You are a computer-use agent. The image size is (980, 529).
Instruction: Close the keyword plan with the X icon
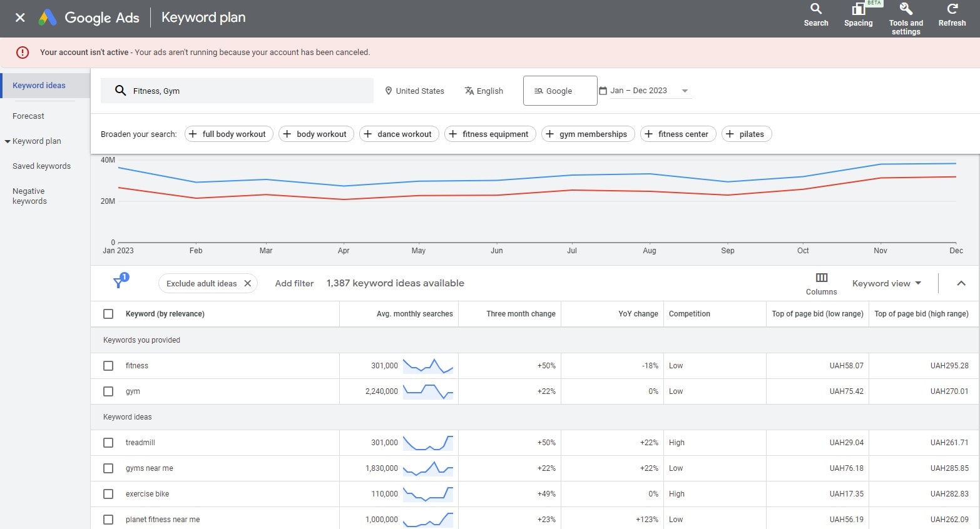tap(20, 18)
